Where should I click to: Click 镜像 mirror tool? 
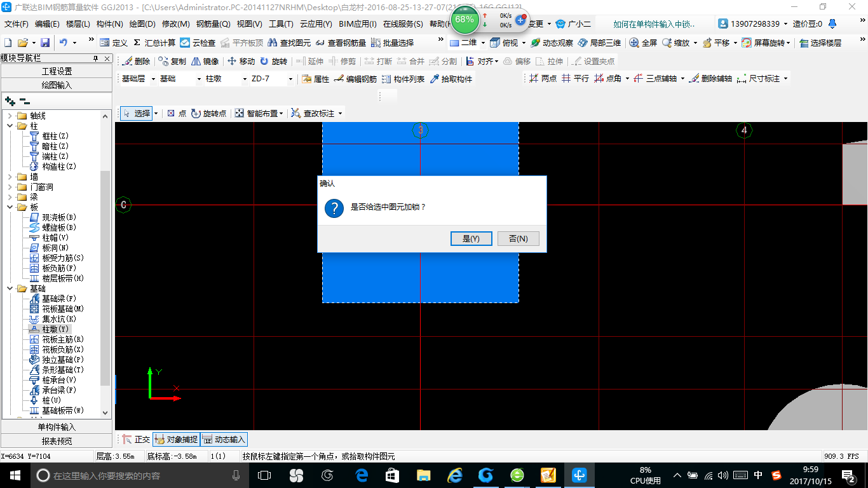(205, 61)
